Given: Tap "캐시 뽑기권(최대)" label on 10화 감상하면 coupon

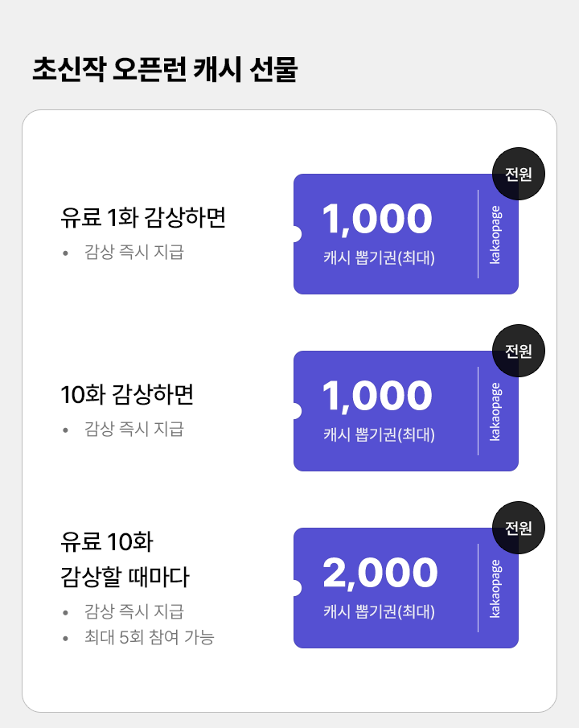Looking at the screenshot, I should (379, 435).
